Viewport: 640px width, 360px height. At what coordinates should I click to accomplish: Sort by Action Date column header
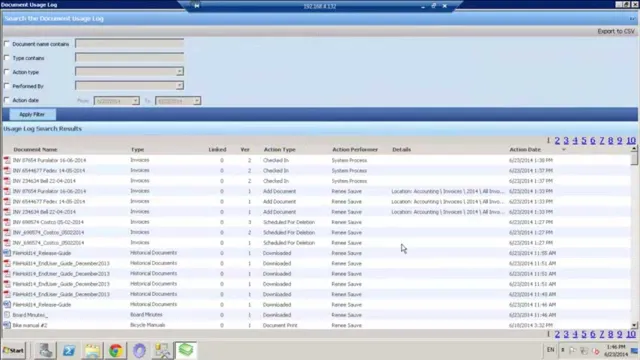525,149
